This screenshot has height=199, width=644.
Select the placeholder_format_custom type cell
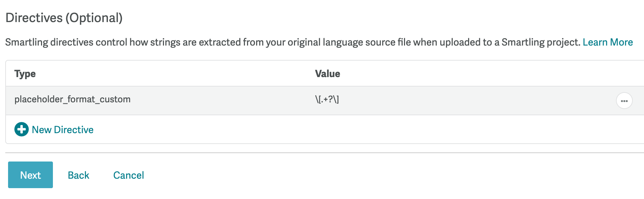click(x=72, y=99)
